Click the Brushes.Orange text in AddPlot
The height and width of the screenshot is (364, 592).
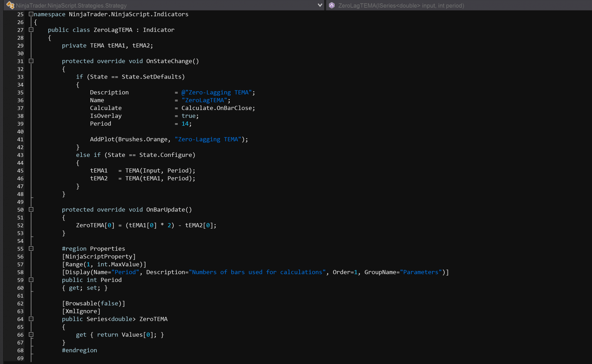pyautogui.click(x=143, y=139)
